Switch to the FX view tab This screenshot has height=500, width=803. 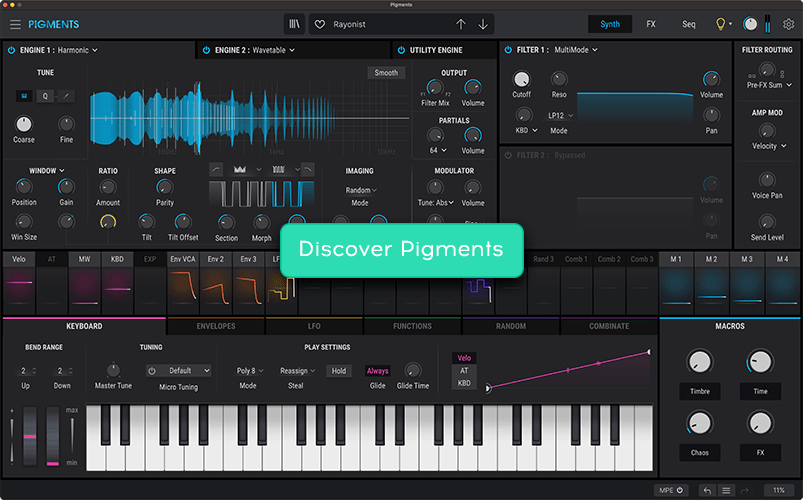coord(651,24)
